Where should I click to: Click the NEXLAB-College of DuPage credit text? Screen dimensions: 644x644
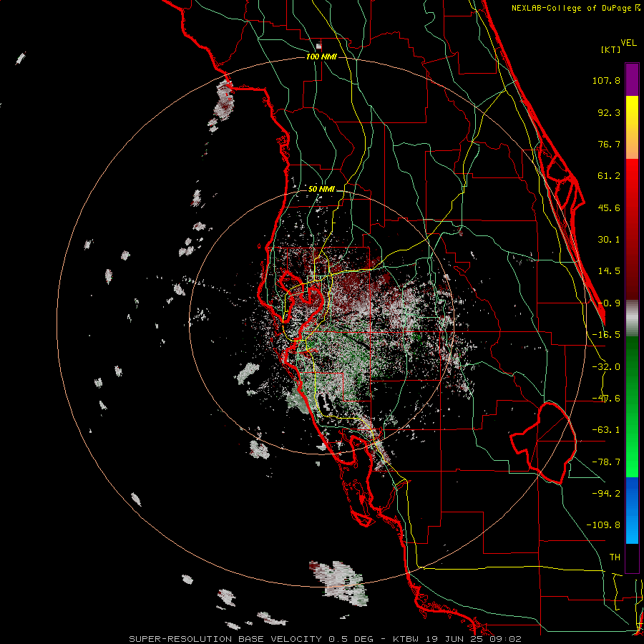point(575,8)
